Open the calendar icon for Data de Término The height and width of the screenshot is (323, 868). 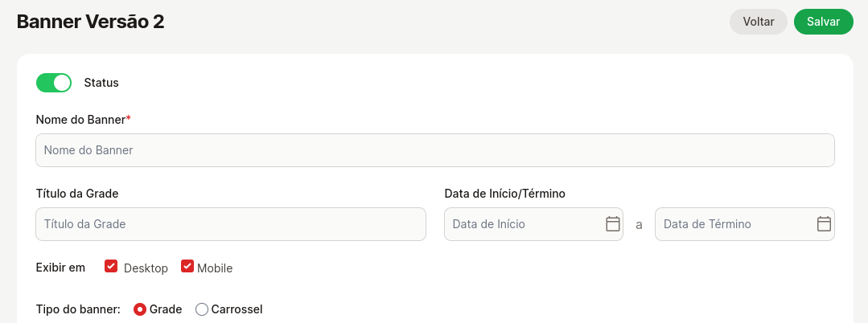coord(824,224)
